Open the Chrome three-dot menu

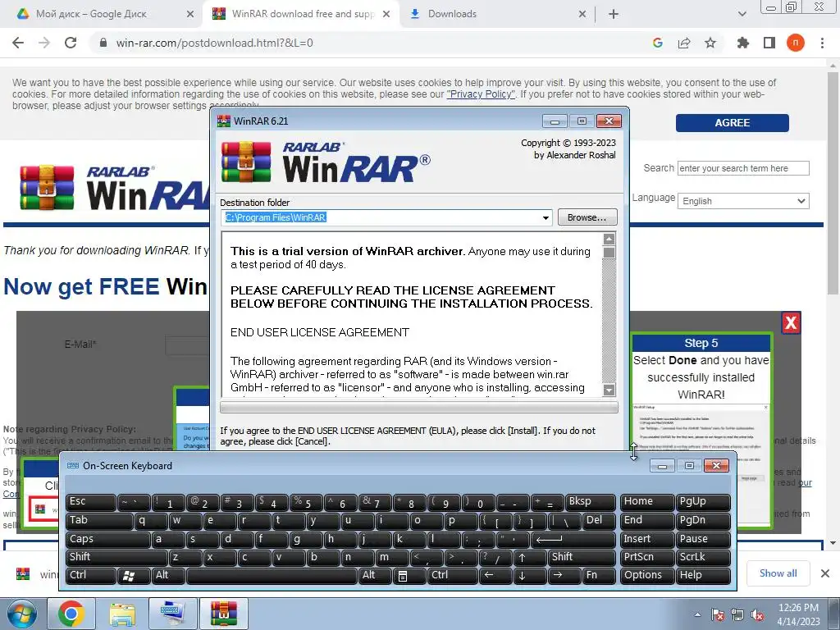(x=822, y=43)
